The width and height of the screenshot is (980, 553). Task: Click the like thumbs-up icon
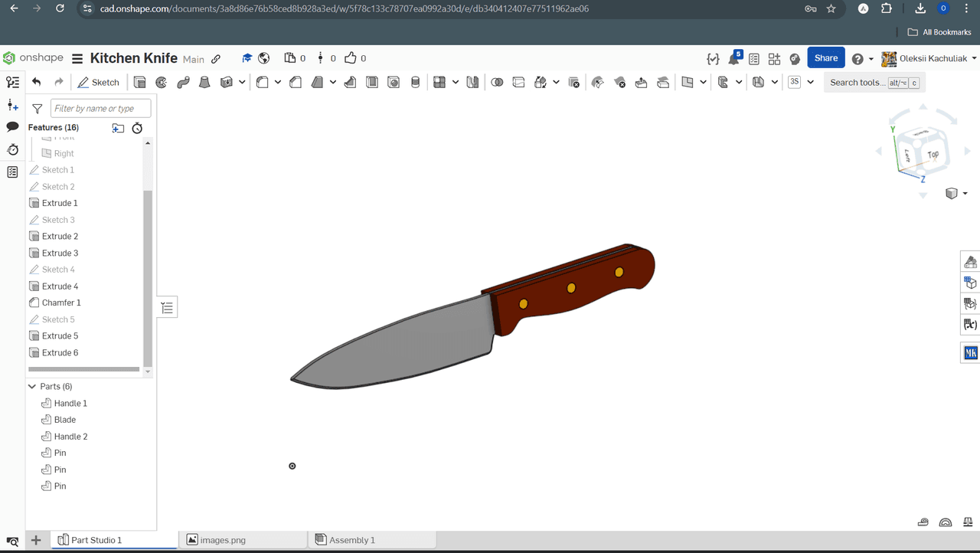[351, 58]
